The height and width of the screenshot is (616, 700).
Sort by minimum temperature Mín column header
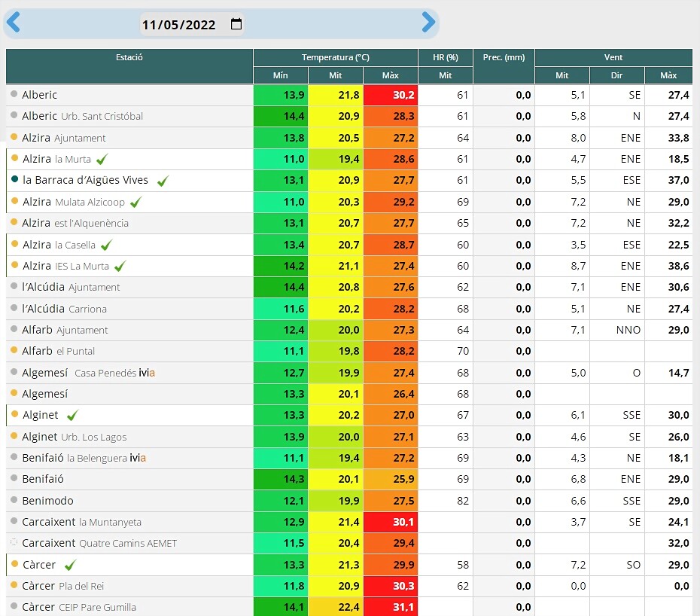(280, 75)
